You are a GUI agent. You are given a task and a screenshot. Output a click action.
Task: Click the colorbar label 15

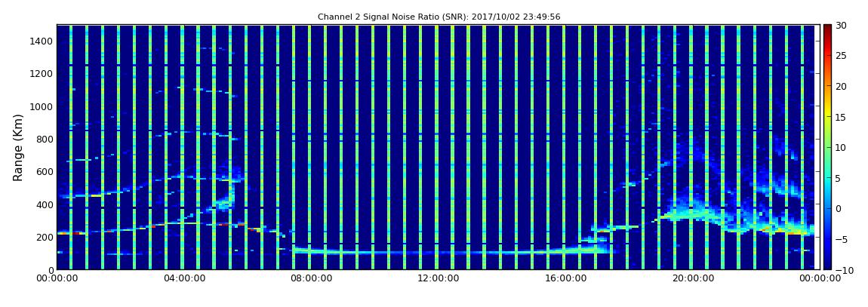842,117
